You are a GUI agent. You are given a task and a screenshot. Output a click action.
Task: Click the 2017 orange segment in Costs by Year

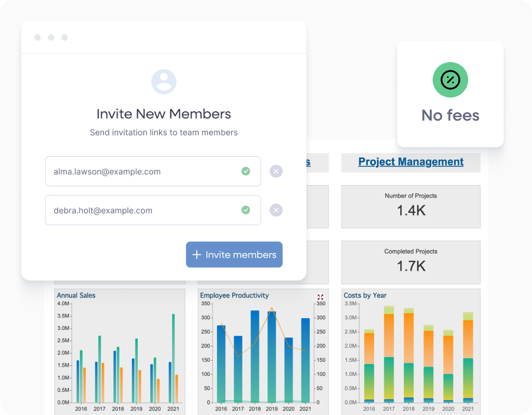click(x=388, y=335)
